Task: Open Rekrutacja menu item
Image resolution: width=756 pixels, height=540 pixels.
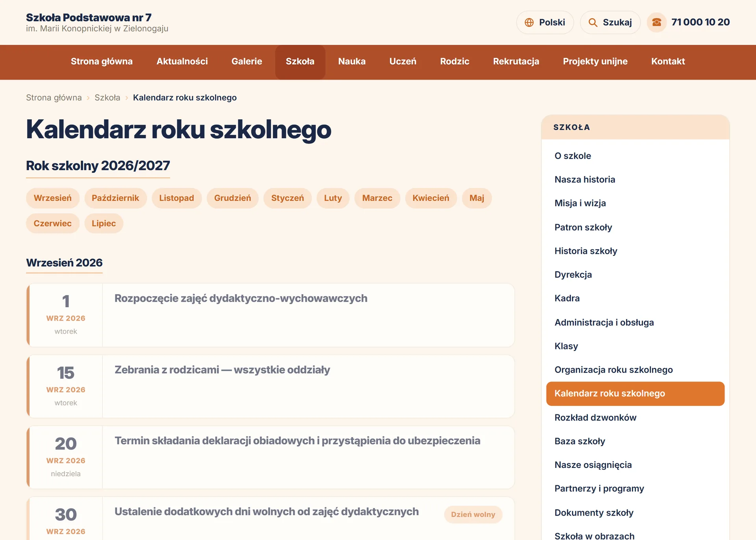Action: [516, 61]
